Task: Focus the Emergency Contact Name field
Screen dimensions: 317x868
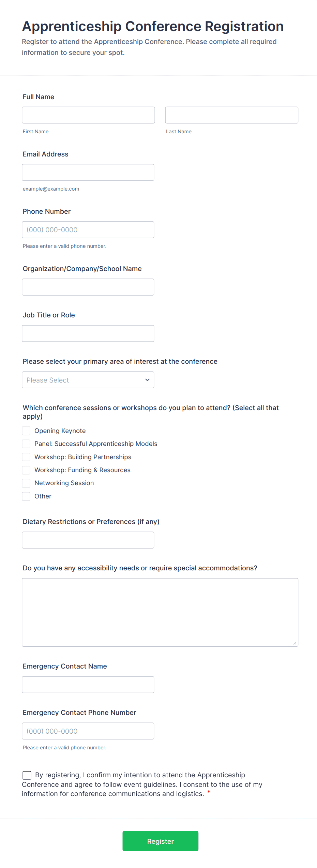Action: pos(88,685)
